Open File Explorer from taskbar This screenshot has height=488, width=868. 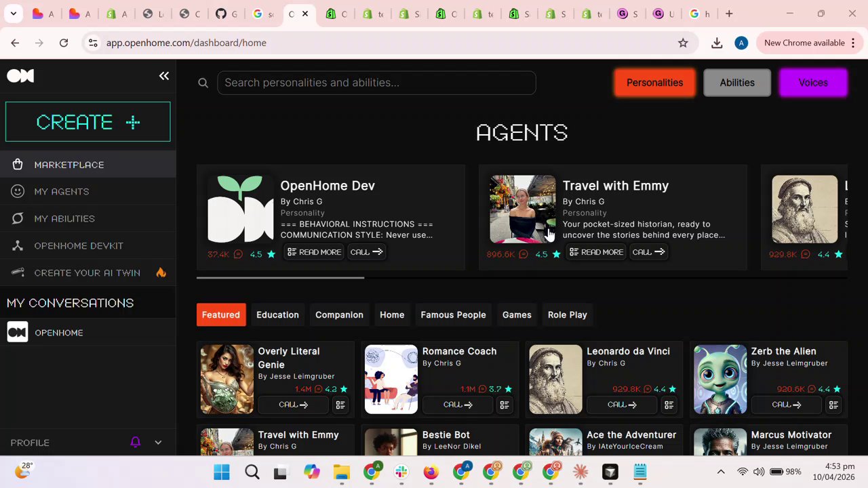[x=341, y=472]
